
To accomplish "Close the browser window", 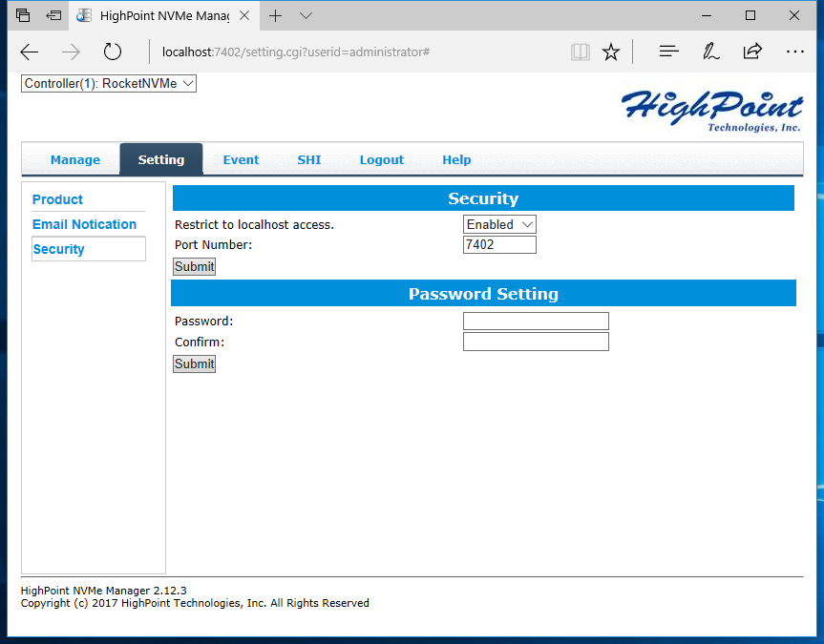I will point(794,16).
